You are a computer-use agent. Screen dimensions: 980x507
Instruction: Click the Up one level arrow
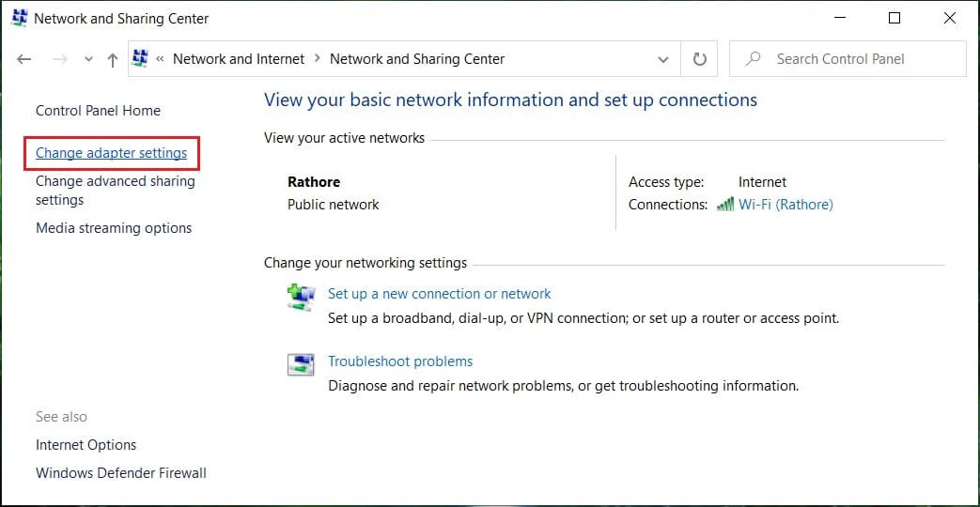point(113,59)
